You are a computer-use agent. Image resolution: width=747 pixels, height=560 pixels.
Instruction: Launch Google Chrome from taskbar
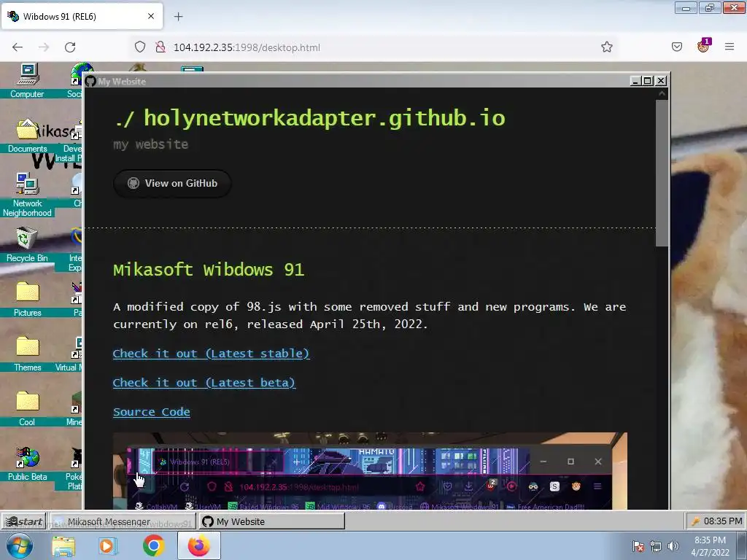[153, 546]
